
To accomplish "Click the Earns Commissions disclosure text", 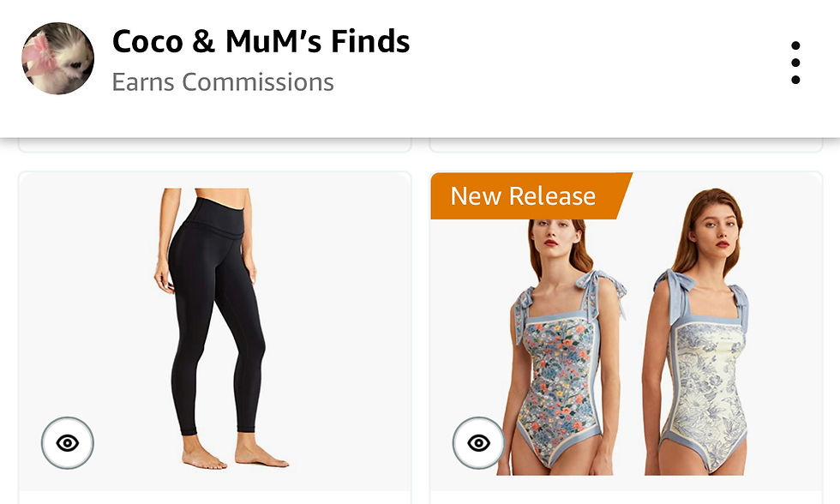I will pyautogui.click(x=222, y=82).
